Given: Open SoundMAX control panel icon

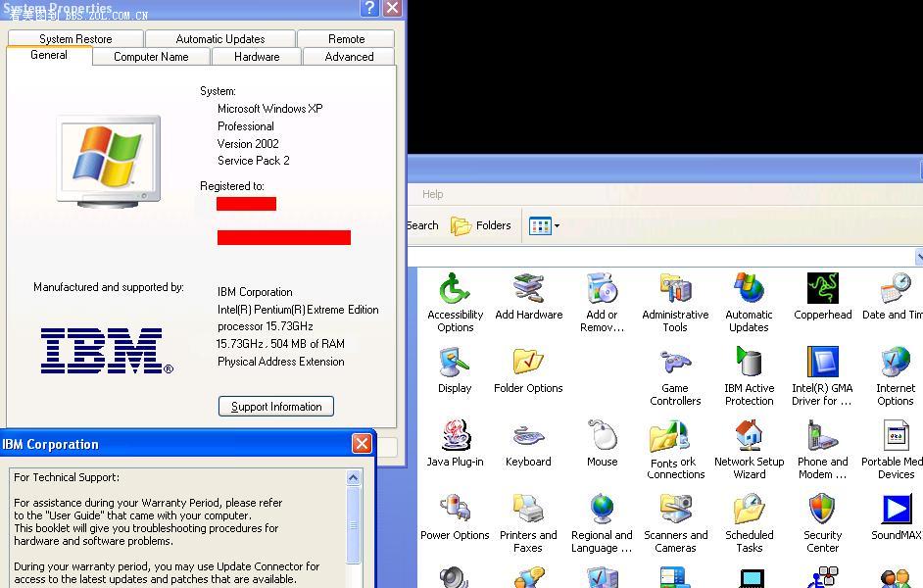Looking at the screenshot, I should point(896,511).
